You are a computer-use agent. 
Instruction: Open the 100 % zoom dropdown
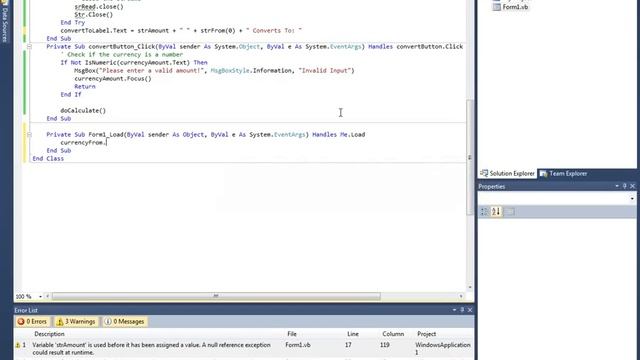[x=40, y=296]
